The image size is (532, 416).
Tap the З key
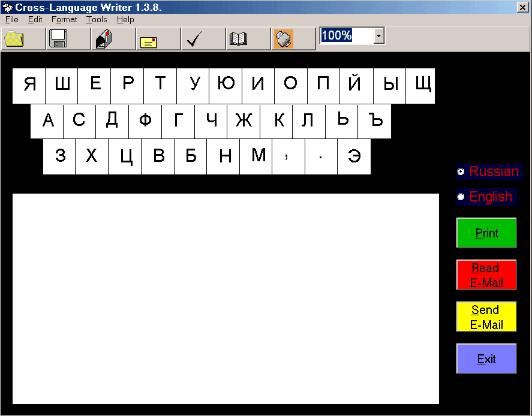pyautogui.click(x=59, y=156)
